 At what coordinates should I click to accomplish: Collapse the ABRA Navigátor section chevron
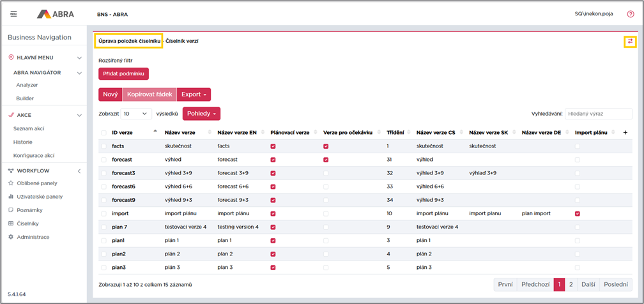coord(79,73)
